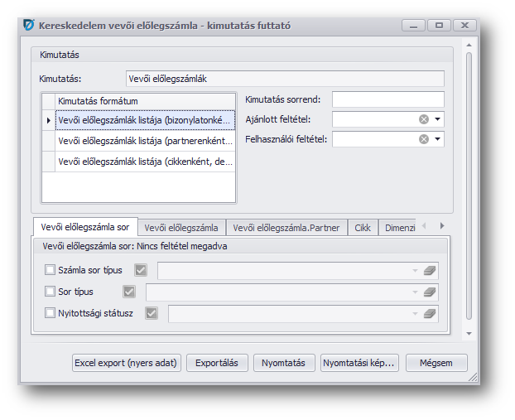This screenshot has width=515, height=420.
Task: Click eraser icon in Nyitottsági státusz row
Action: coord(429,313)
